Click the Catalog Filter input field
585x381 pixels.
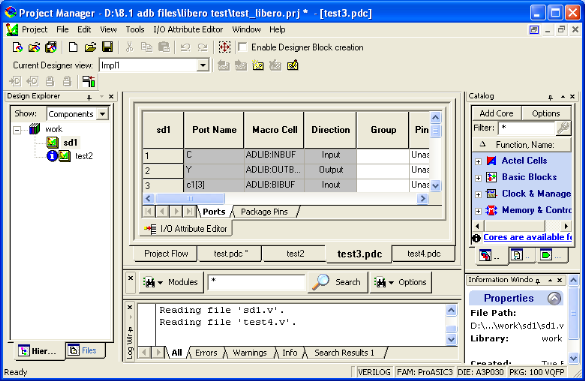tap(527, 128)
